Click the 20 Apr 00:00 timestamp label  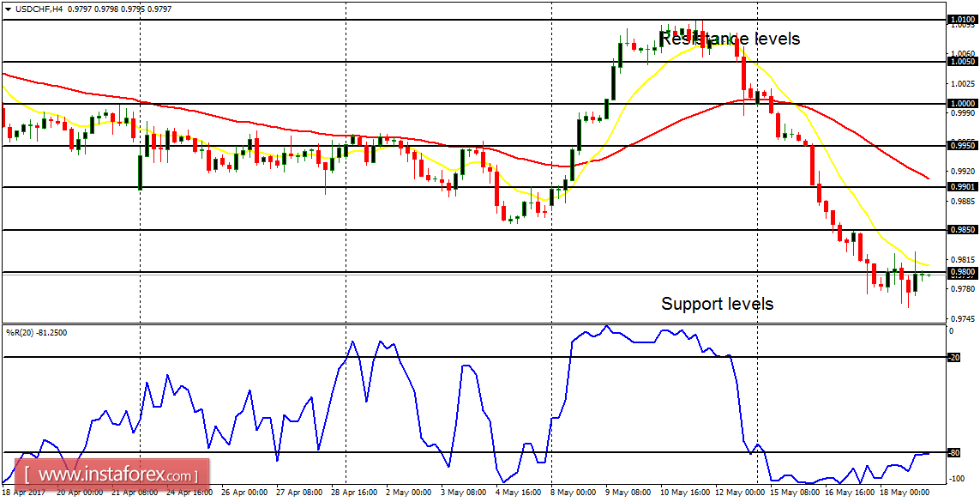click(80, 493)
